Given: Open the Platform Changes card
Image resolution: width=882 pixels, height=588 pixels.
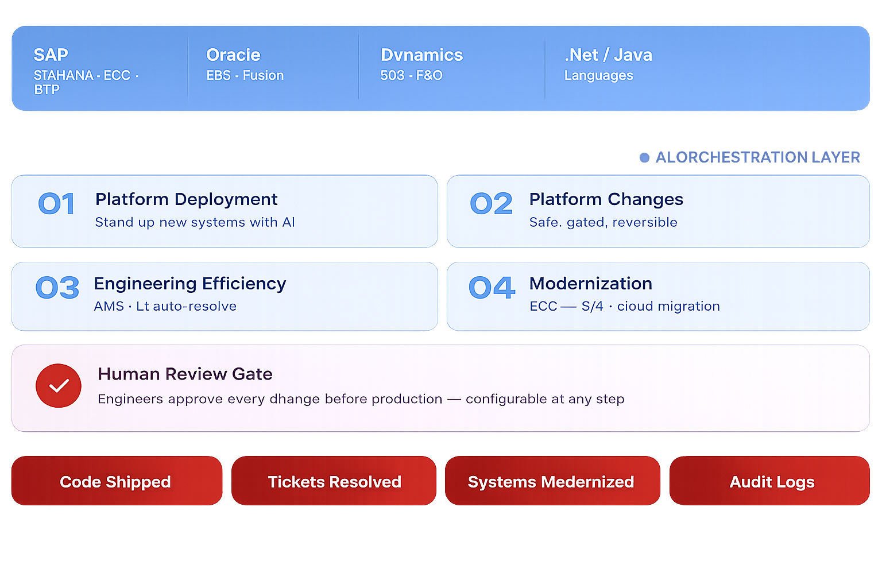Looking at the screenshot, I should click(658, 211).
